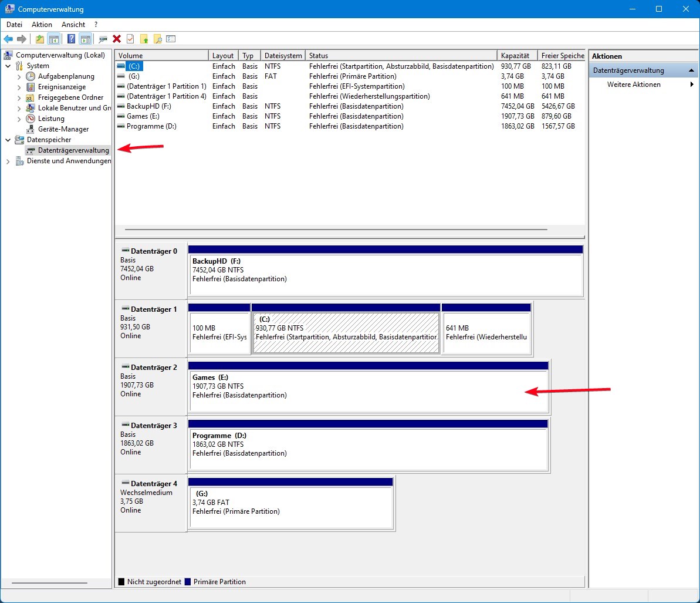The image size is (700, 603).
Task: Select the Games (E:) volume row
Action: click(350, 116)
